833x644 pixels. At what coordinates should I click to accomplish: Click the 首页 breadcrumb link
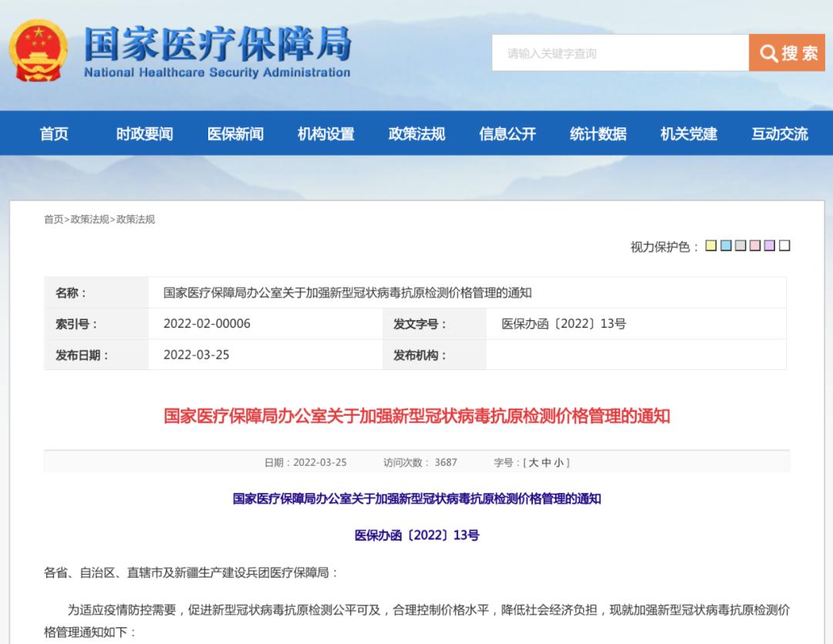53,218
